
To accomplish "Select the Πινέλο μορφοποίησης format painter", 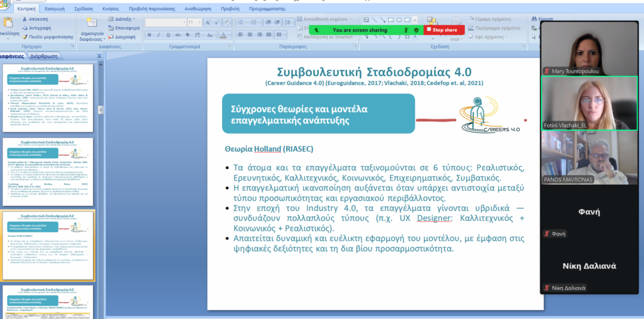I will tap(25, 37).
